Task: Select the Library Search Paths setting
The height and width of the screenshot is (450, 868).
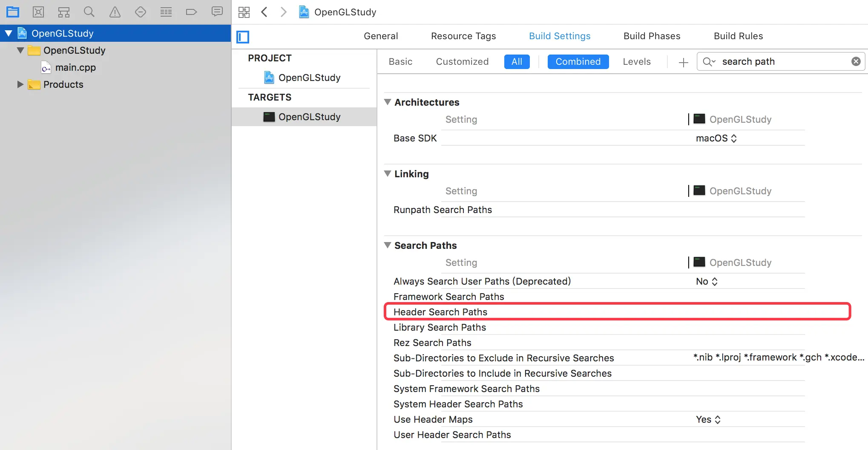Action: [x=440, y=327]
